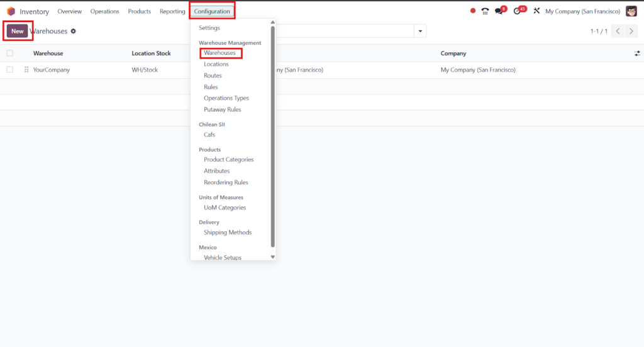The width and height of the screenshot is (644, 347).
Task: Click the Warehouses breadcrumb title
Action: click(48, 31)
